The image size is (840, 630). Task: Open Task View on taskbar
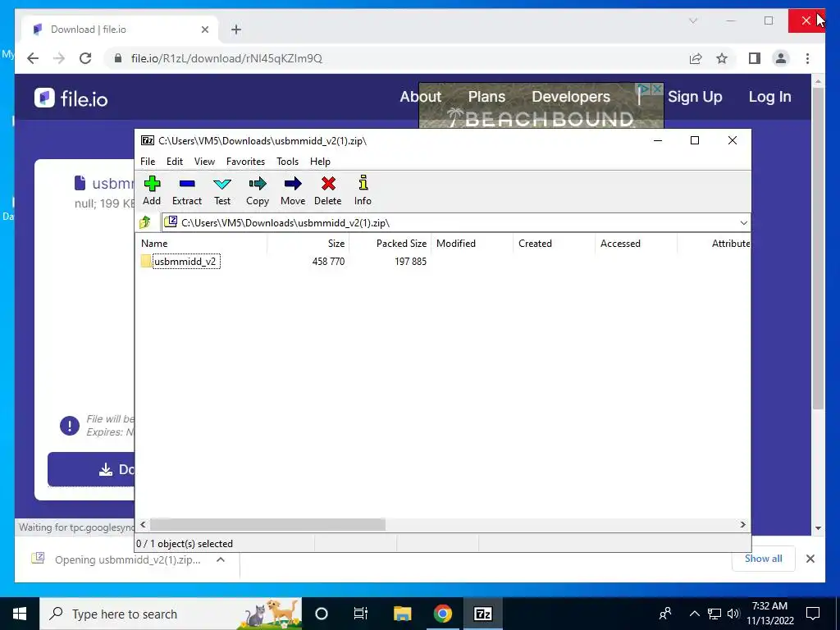361,614
